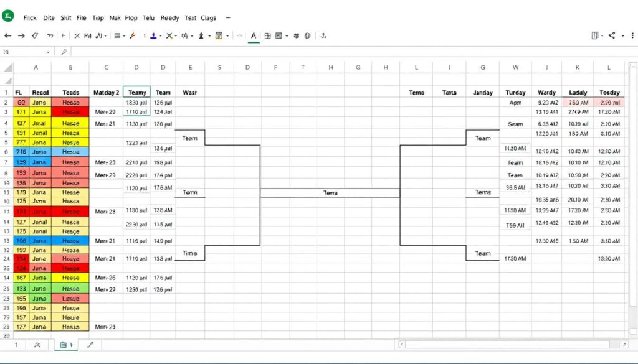The height and width of the screenshot is (364, 638).
Task: Click the back arrow in the toolbar
Action: pos(7,36)
